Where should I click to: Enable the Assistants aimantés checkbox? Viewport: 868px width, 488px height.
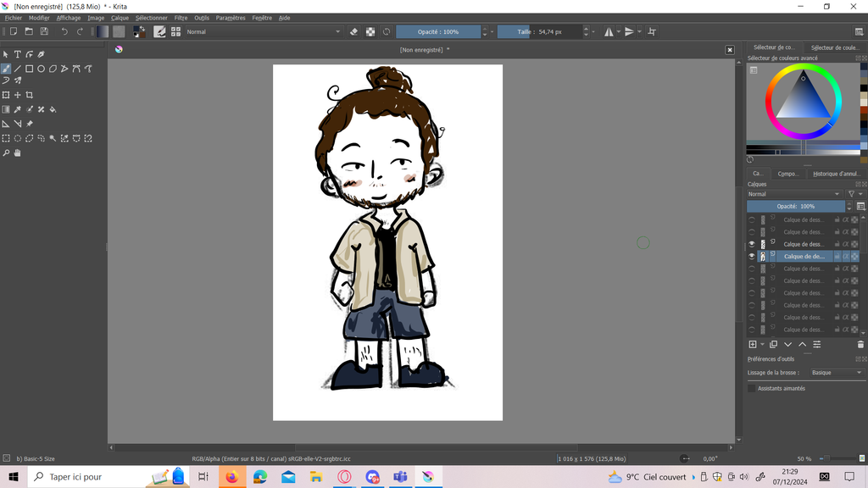pyautogui.click(x=752, y=388)
